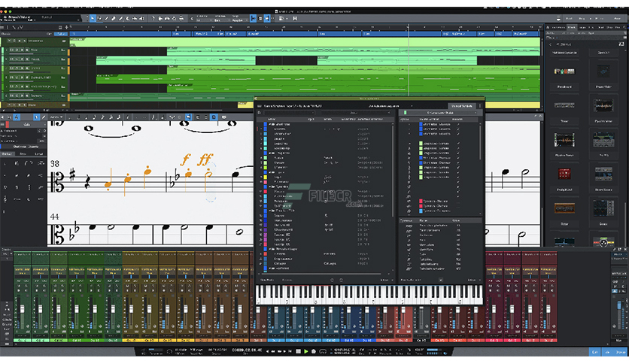Click the search field in Sound Variations window
The image size is (629, 364).
289,113
